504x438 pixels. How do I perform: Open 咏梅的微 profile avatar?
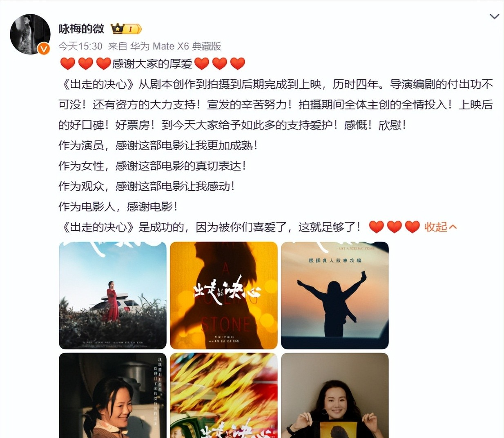point(30,34)
